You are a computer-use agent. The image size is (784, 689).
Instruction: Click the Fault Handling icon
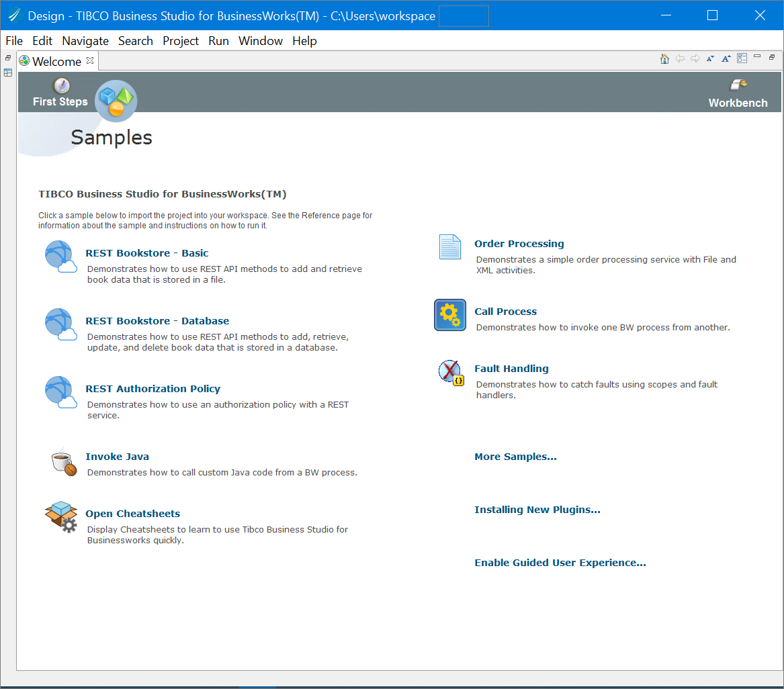pos(451,373)
